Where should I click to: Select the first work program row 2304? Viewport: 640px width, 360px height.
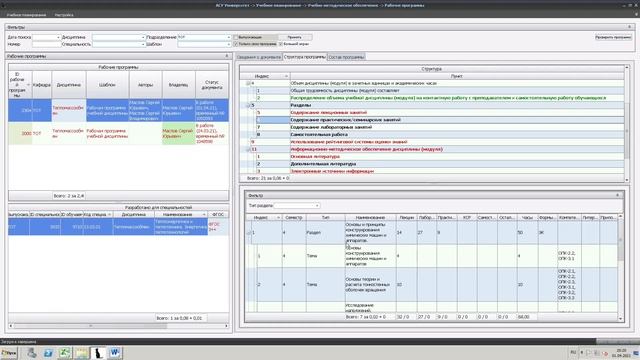pos(118,110)
